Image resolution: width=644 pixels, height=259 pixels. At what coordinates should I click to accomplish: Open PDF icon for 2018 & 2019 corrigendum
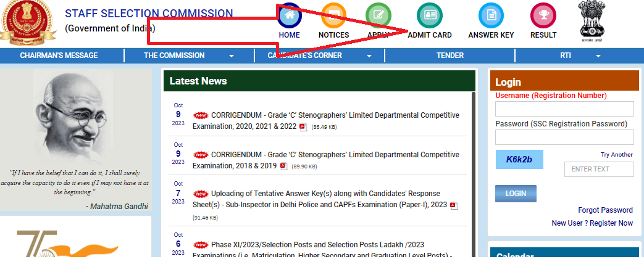point(283,166)
